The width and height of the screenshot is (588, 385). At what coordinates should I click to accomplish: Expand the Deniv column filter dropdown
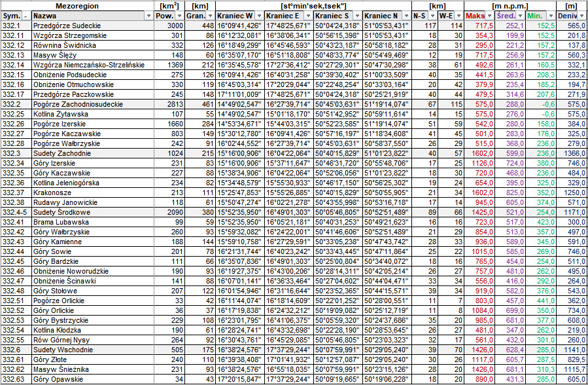(582, 16)
